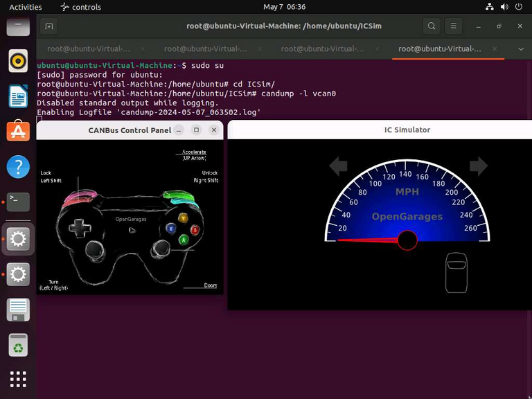The width and height of the screenshot is (532, 399).
Task: Click the red B controller button
Action: click(195, 230)
